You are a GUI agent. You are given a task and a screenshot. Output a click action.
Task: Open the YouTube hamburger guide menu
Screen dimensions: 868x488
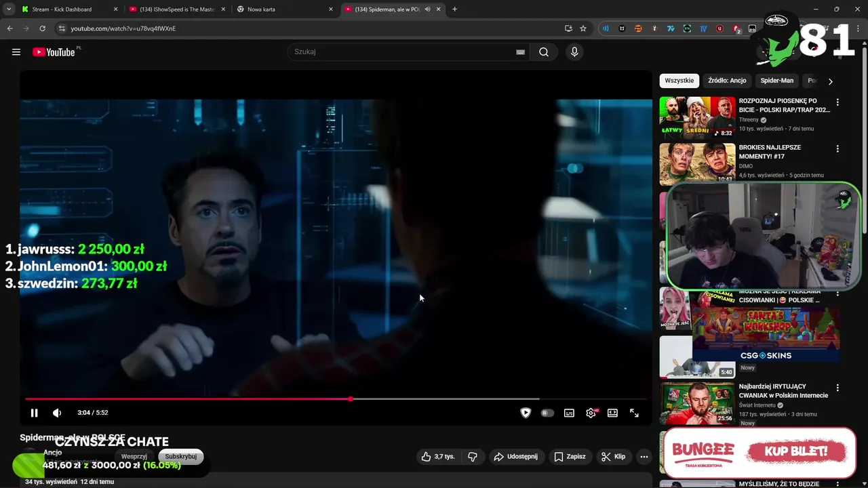[x=16, y=52]
